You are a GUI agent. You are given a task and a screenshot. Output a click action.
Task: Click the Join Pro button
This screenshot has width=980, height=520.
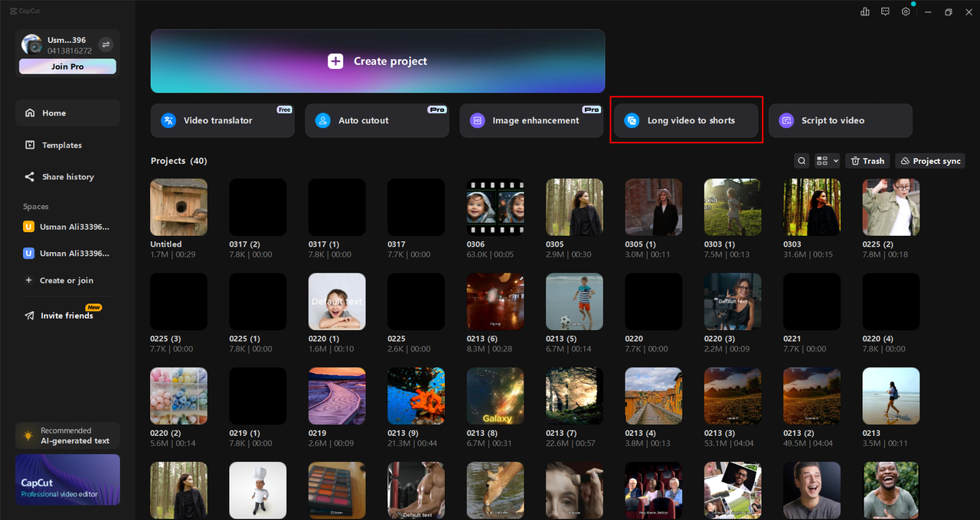[67, 67]
